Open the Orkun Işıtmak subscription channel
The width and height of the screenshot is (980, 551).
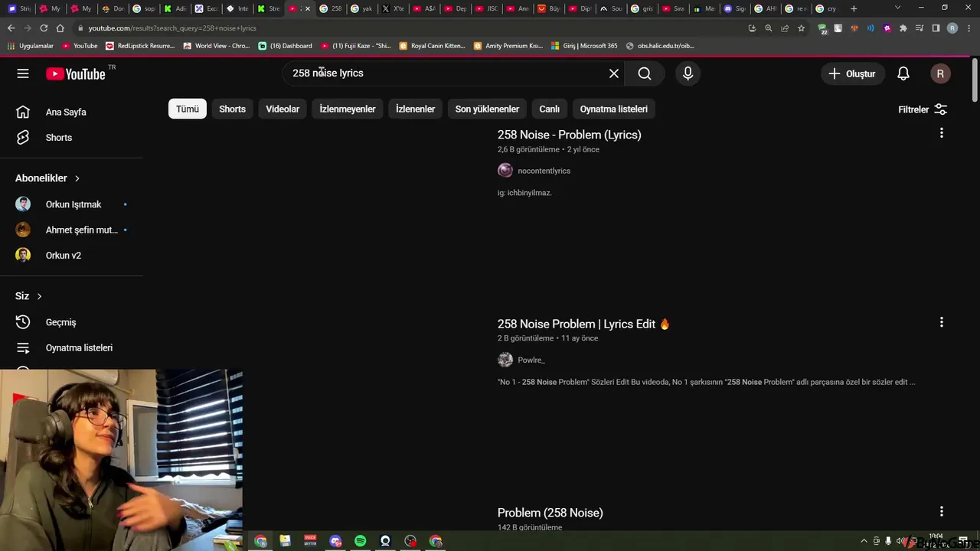coord(71,204)
